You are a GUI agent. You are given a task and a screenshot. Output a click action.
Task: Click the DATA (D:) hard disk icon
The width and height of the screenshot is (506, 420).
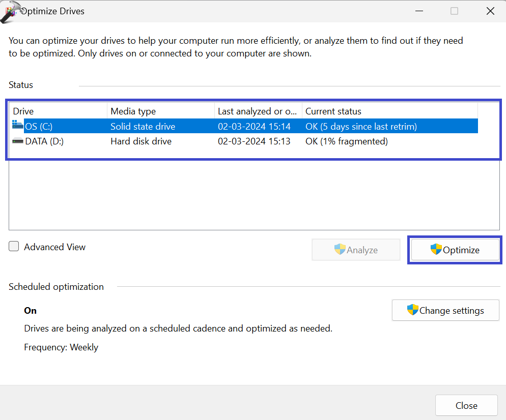tap(18, 141)
